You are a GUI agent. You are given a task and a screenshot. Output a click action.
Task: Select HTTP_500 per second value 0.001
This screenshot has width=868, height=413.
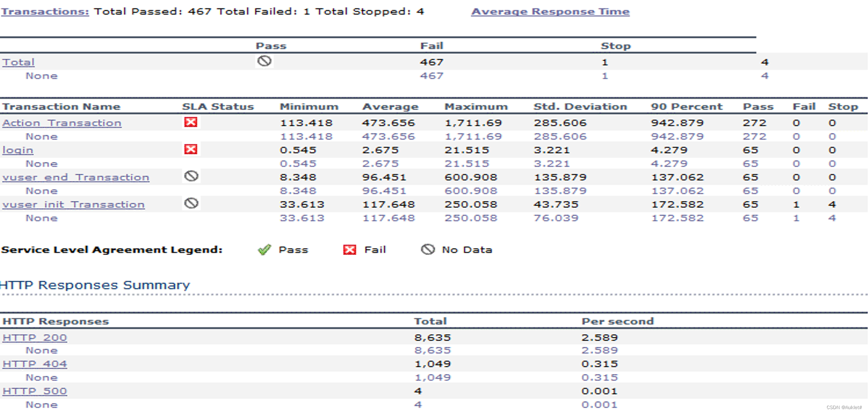coord(600,391)
